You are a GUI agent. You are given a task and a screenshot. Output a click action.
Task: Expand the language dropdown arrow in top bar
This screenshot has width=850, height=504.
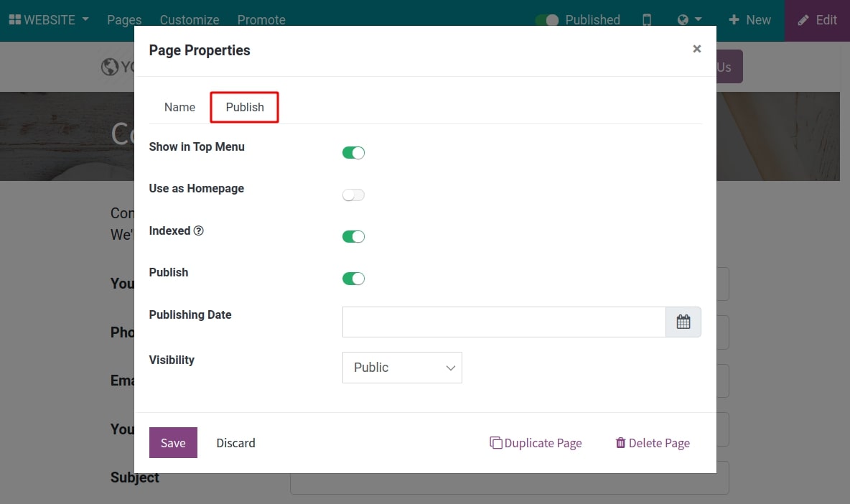(x=697, y=19)
